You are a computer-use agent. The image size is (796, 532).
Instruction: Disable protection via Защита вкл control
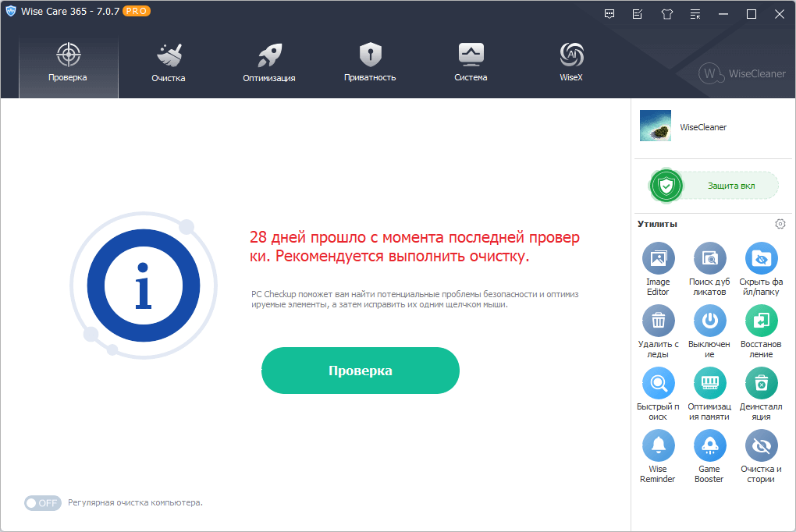click(712, 185)
